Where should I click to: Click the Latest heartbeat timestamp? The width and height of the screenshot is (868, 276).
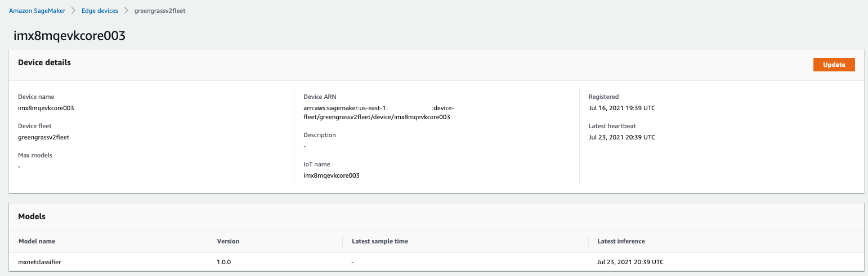[x=622, y=137]
